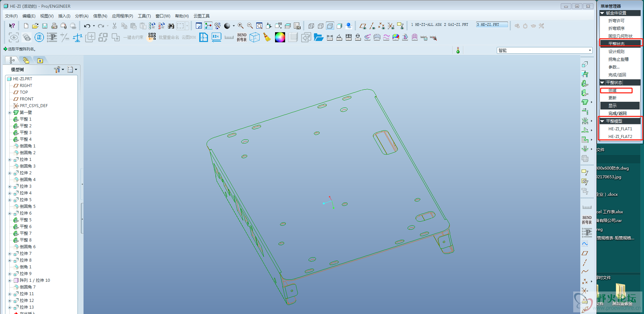Image resolution: width=644 pixels, height=314 pixels.
Task: Click the 正 circle icon
Action: (x=39, y=37)
